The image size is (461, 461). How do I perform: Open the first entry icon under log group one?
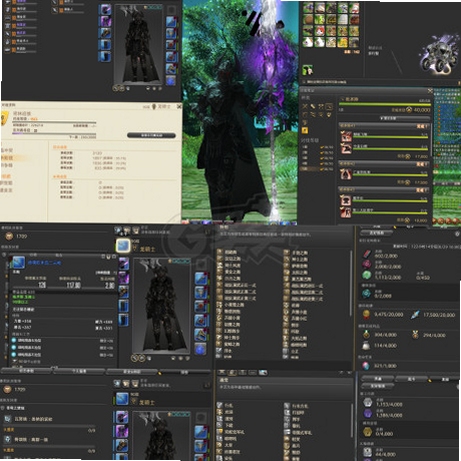click(346, 136)
